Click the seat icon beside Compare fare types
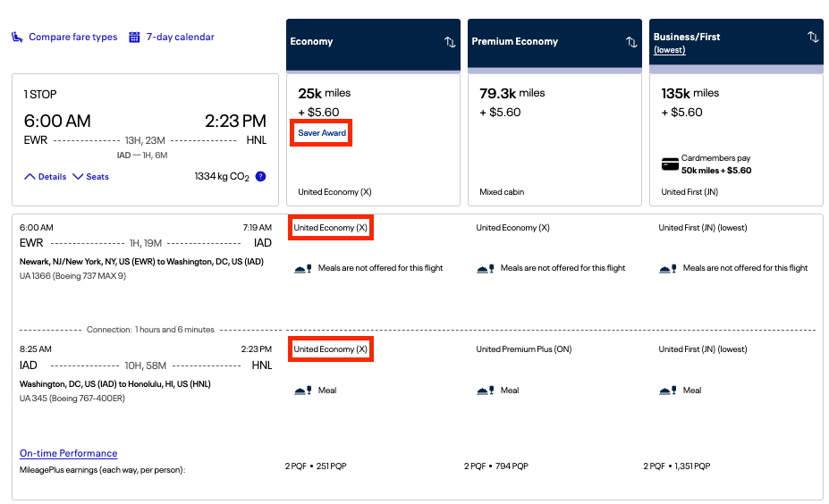The height and width of the screenshot is (504, 829). pyautogui.click(x=17, y=38)
